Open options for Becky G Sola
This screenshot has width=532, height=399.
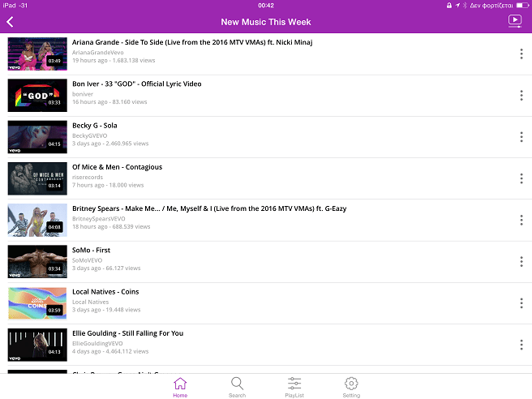[521, 137]
